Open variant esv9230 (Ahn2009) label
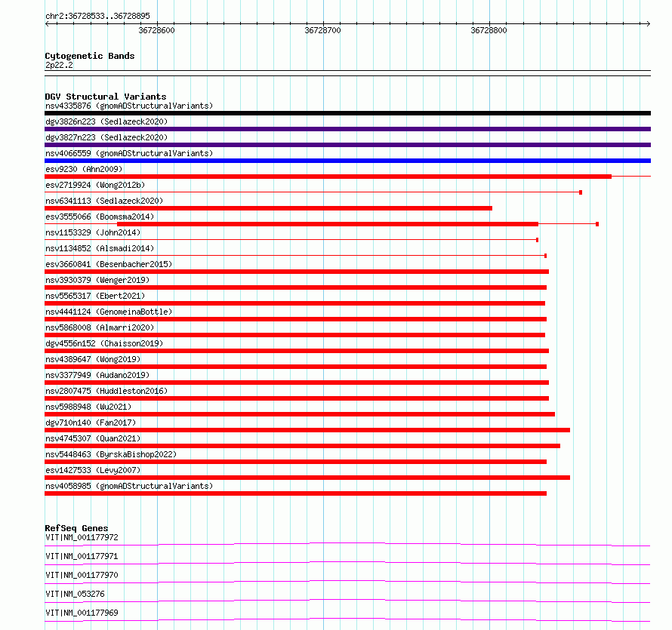The width and height of the screenshot is (672, 630). 84,169
